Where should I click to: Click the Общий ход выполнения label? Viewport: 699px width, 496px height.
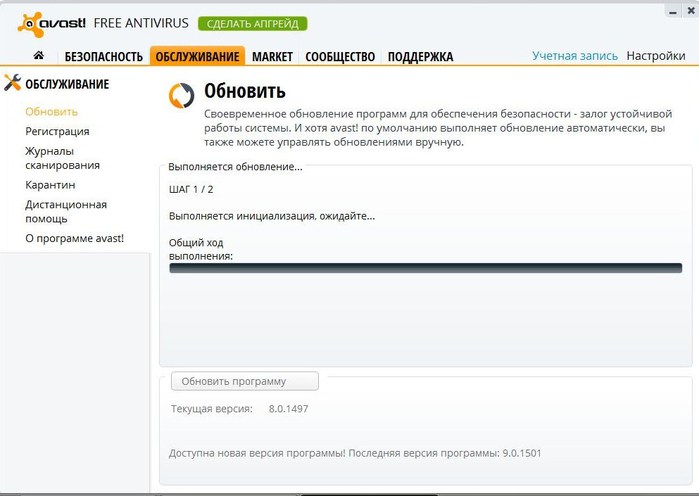click(201, 250)
